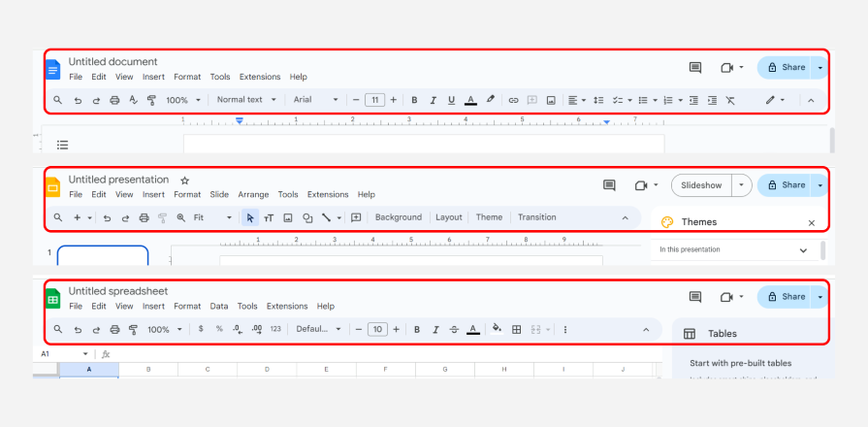Screen dimensions: 868x427
Task: Open the fill color picker in the spreadsheet toolbar
Action: click(x=497, y=330)
